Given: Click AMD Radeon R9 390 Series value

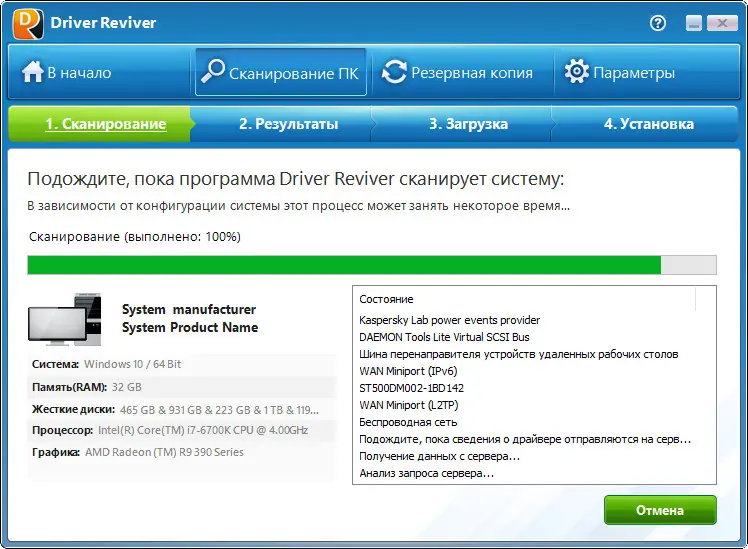Looking at the screenshot, I should [x=164, y=452].
